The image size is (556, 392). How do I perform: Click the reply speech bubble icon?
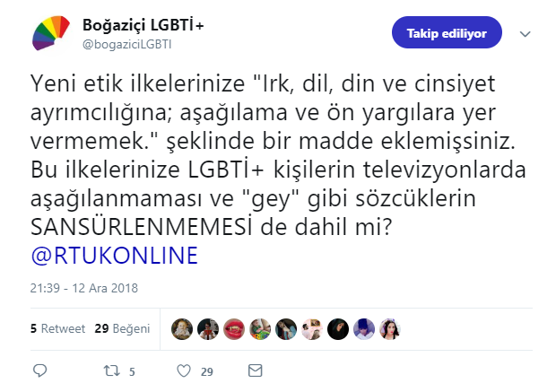(x=39, y=370)
